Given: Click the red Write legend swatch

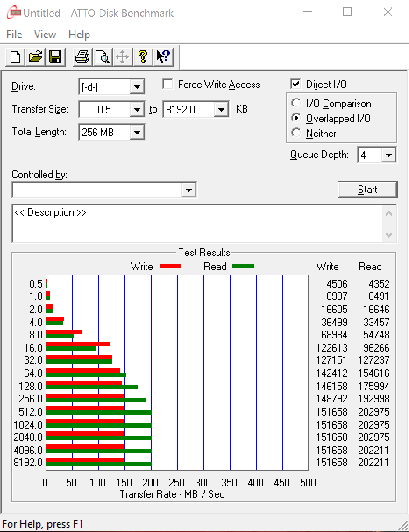Looking at the screenshot, I should [x=170, y=266].
